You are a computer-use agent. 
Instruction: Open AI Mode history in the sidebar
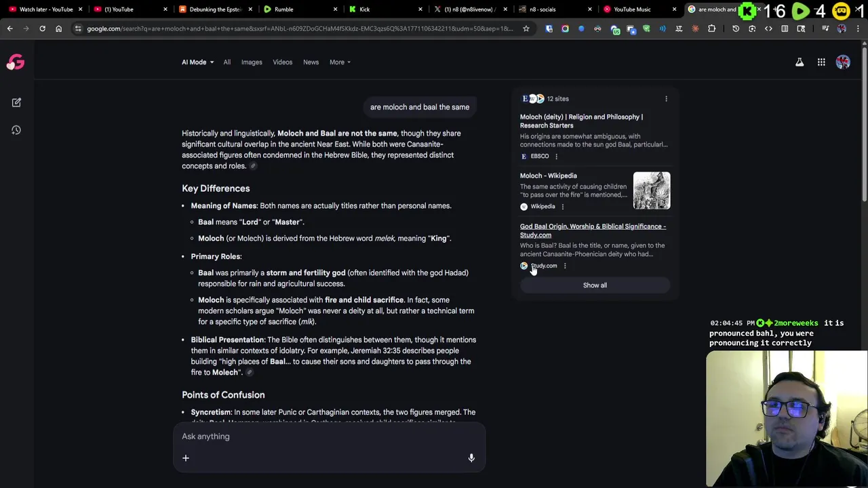[16, 130]
